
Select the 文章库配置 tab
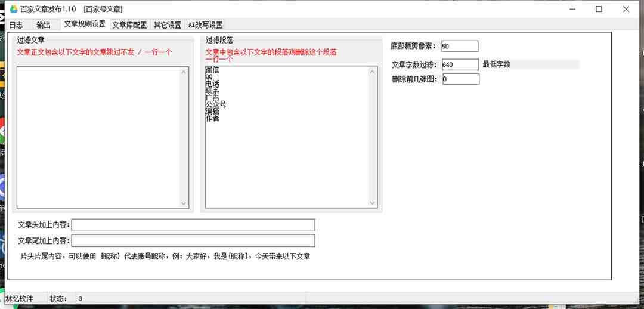click(129, 25)
